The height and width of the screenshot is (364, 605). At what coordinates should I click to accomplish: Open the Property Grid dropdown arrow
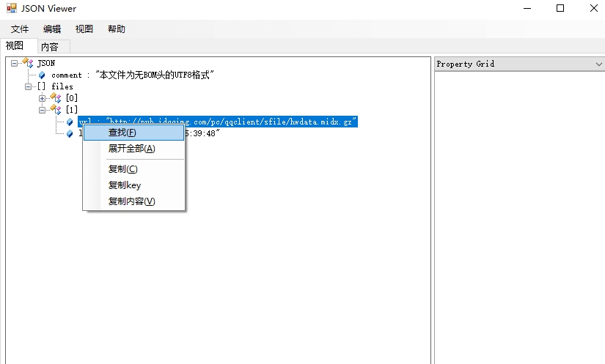coord(599,64)
